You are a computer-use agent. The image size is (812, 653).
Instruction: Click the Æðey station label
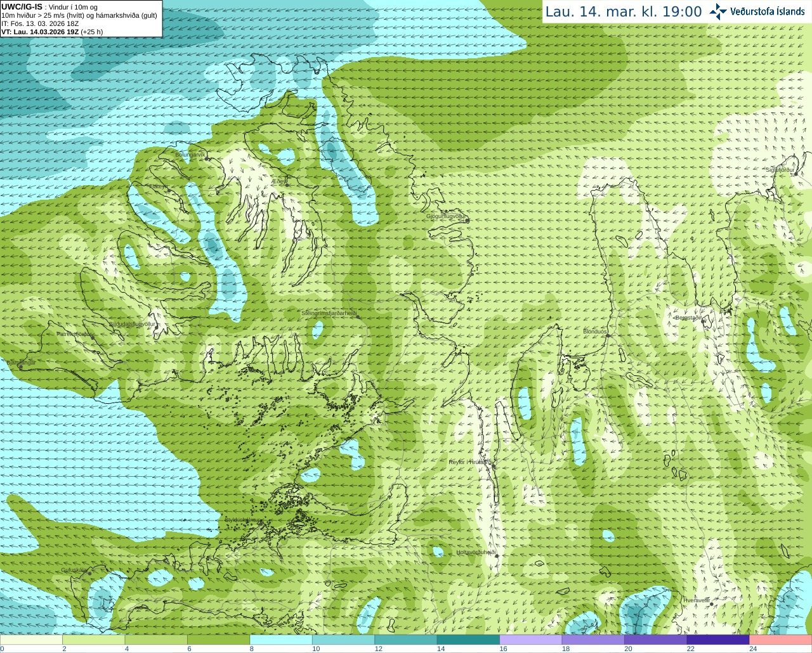[279, 181]
